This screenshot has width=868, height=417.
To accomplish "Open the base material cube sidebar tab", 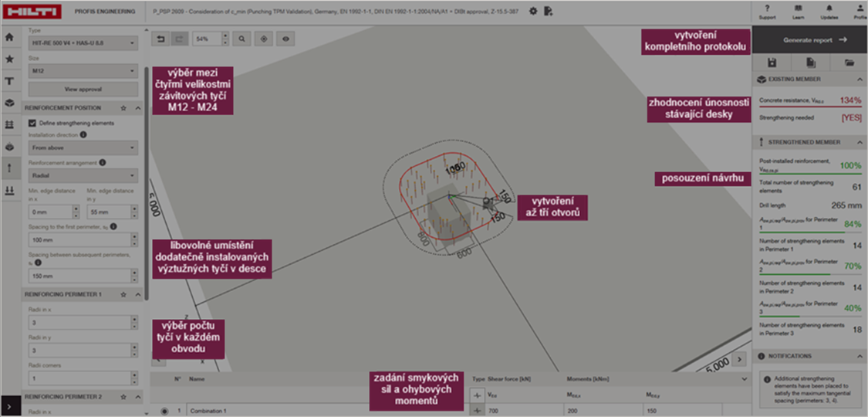I will [x=9, y=103].
